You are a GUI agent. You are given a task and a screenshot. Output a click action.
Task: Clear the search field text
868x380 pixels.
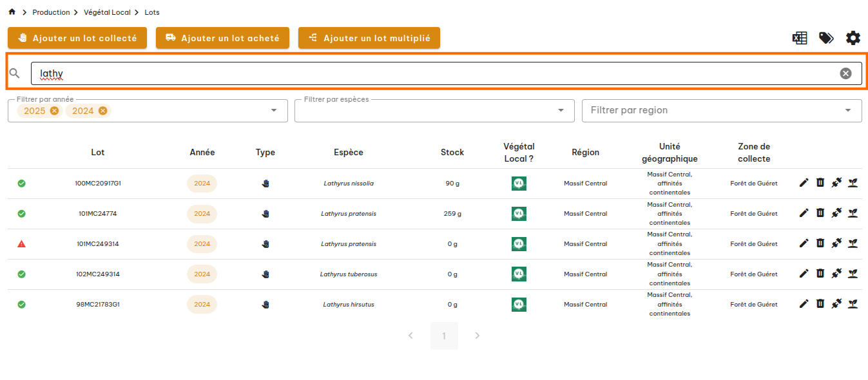click(845, 73)
